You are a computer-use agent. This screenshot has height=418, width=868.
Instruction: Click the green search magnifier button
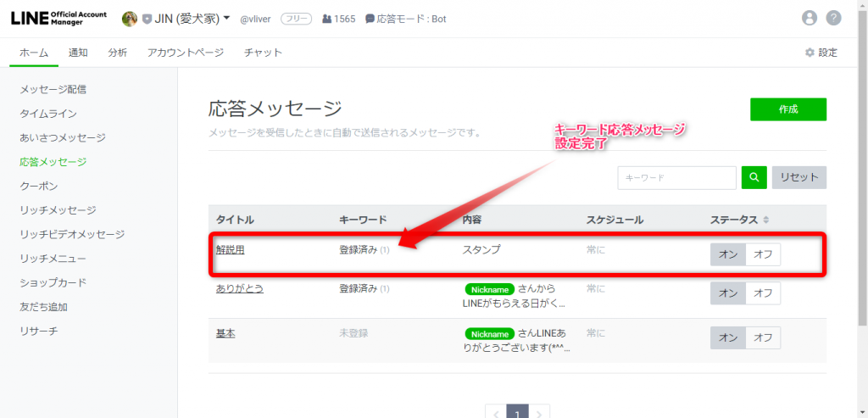[754, 178]
